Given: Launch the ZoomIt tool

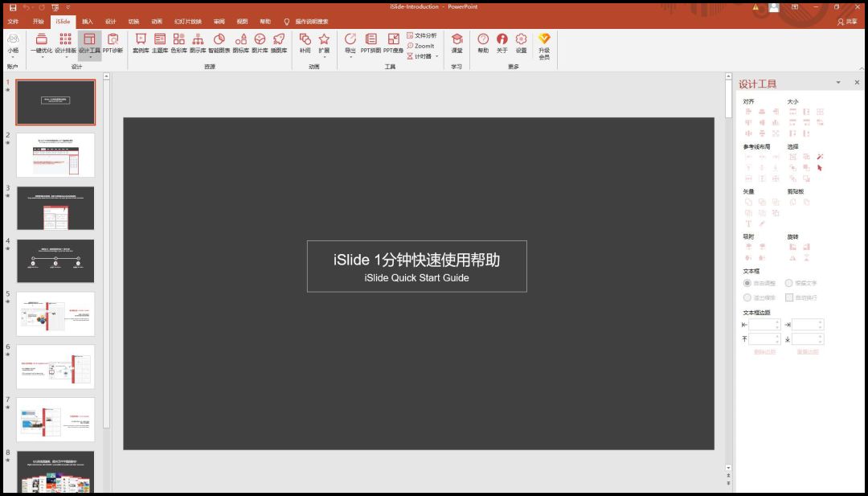Looking at the screenshot, I should coord(420,46).
